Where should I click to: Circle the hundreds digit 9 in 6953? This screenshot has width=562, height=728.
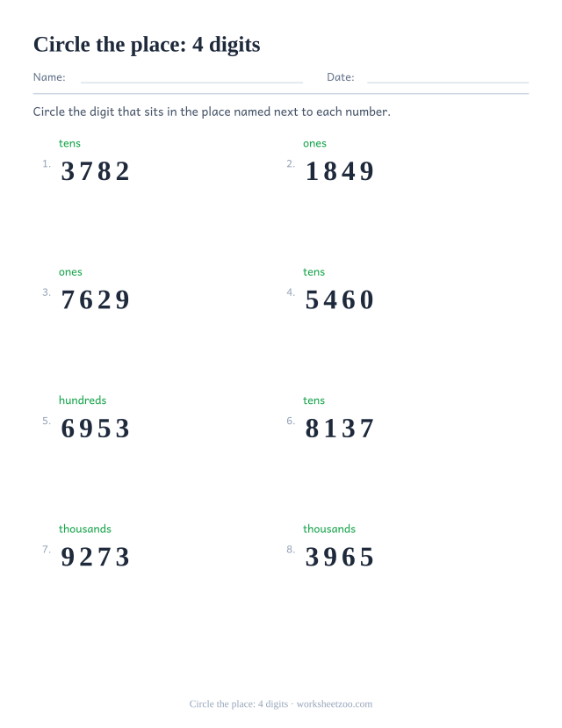86,429
